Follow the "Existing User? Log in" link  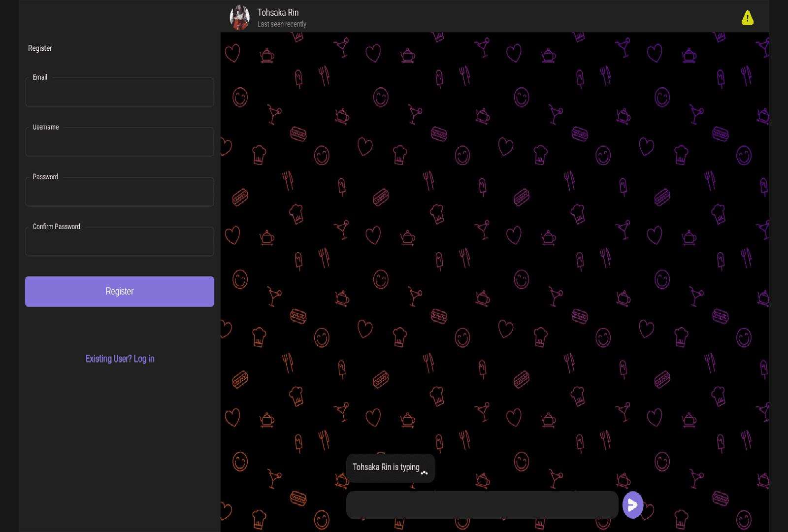pos(120,359)
